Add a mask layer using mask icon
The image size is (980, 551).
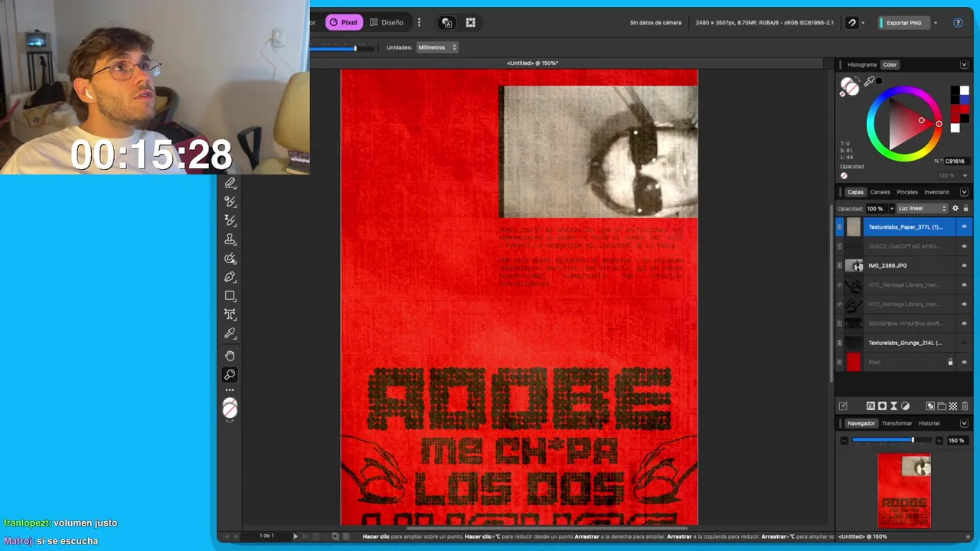coord(882,406)
